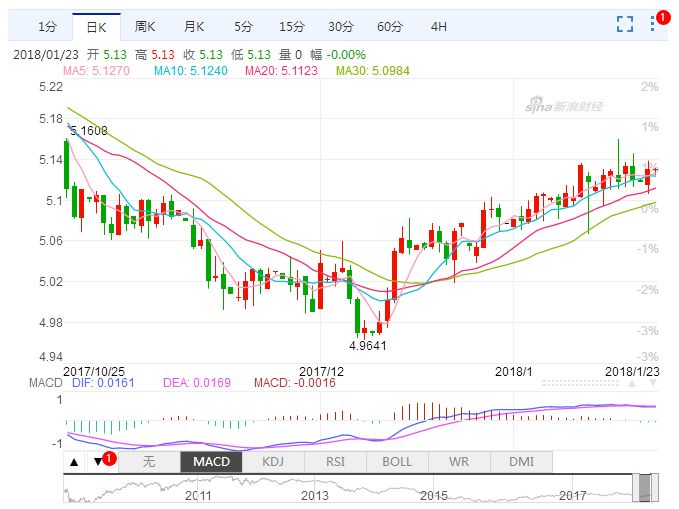Turn off indicators with the 无 option
Viewport: 679px width, 509px height.
point(149,462)
